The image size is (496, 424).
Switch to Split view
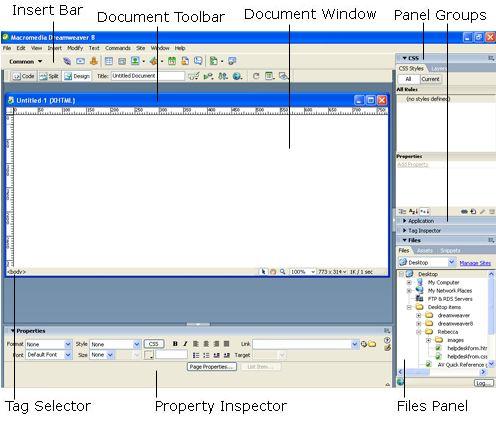coord(49,76)
